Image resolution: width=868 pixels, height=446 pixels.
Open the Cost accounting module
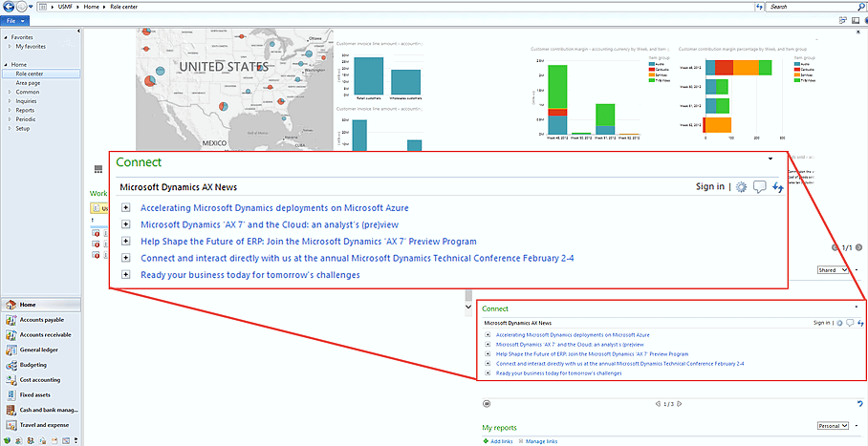[x=41, y=380]
